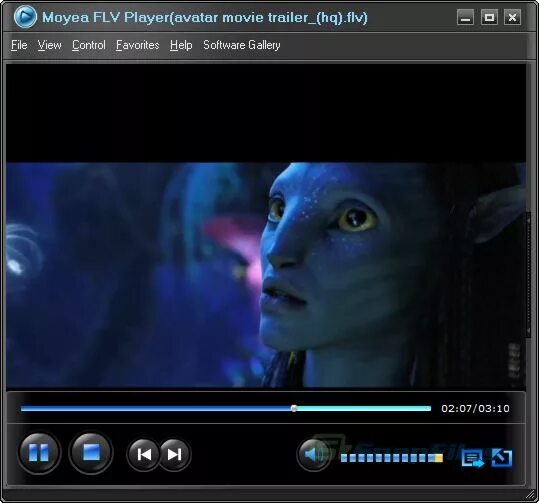
Task: Open the Software Gallery menu
Action: pos(242,45)
